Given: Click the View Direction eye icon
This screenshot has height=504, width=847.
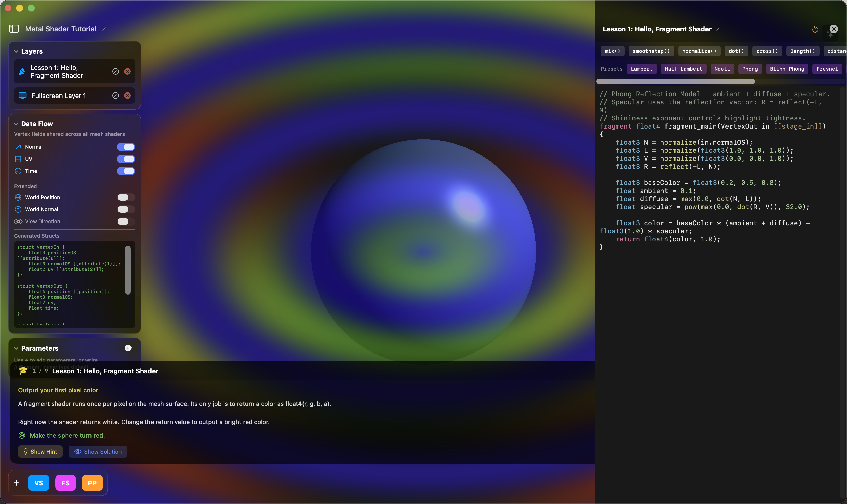Looking at the screenshot, I should click(x=18, y=222).
